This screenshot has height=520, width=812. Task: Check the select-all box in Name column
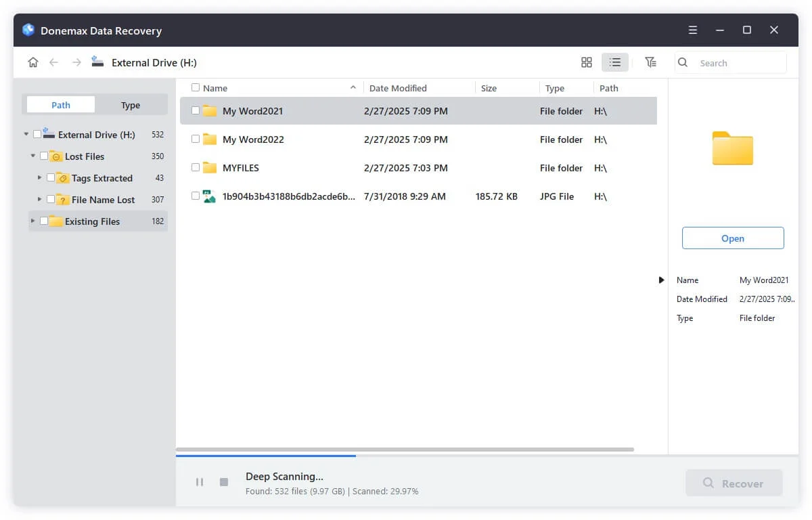click(194, 87)
